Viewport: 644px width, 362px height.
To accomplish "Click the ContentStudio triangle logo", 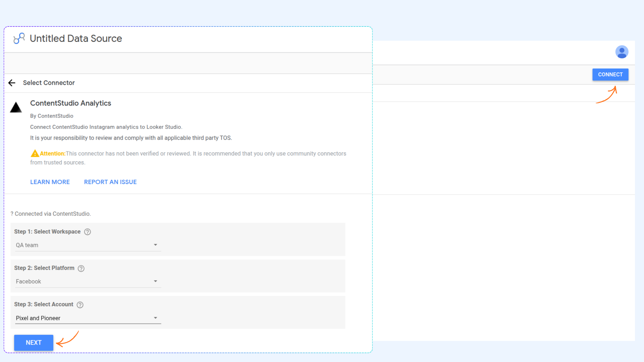I will click(16, 107).
